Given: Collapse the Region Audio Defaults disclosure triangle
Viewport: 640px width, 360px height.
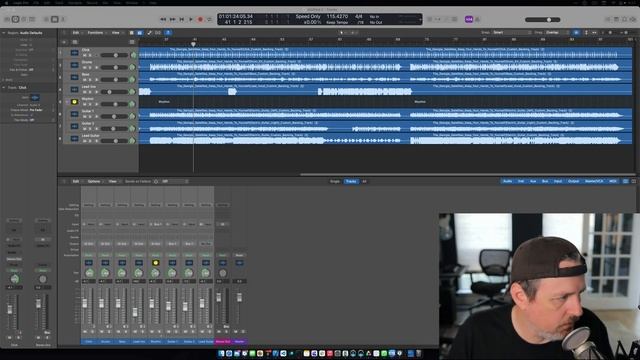Looking at the screenshot, I should (x=4, y=33).
